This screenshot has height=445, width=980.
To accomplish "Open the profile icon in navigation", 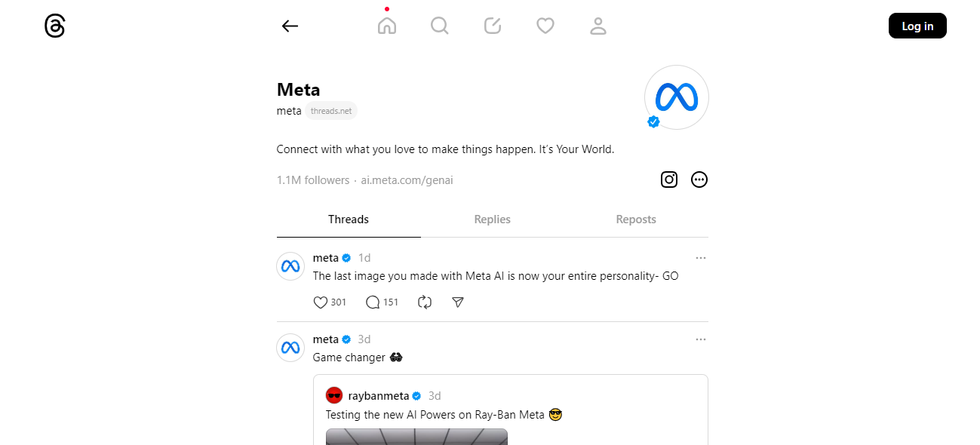I will [x=598, y=26].
